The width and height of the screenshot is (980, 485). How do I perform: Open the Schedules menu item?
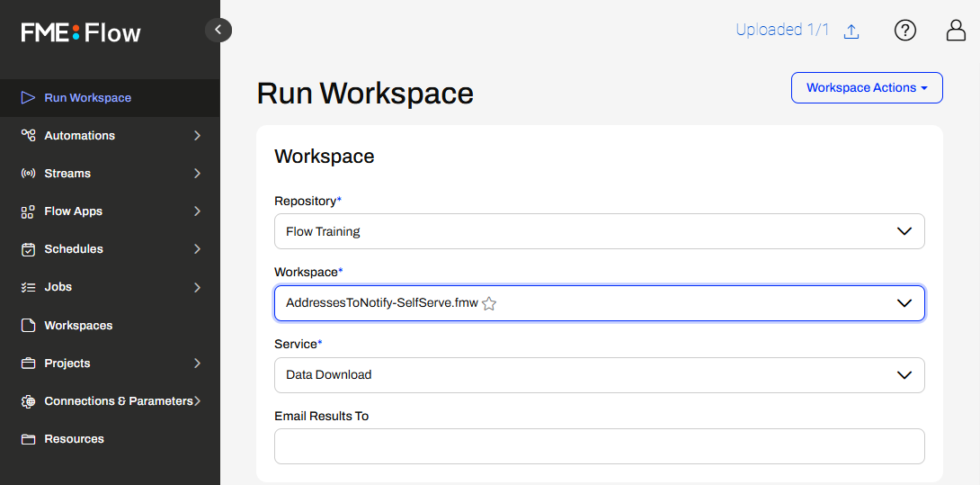pos(110,249)
